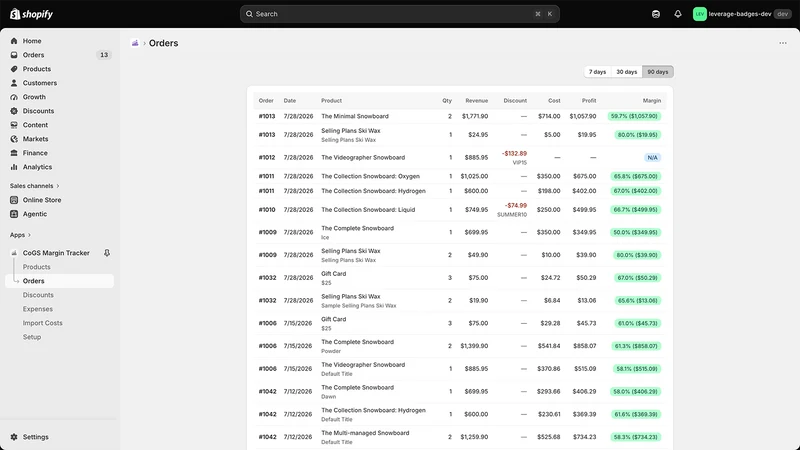Click the Customers person icon
Viewport: 800px width, 450px height.
click(14, 83)
